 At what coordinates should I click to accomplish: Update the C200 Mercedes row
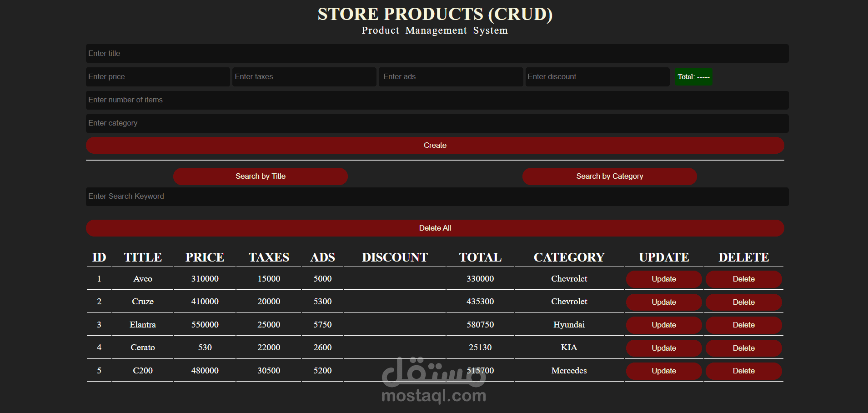pos(663,371)
